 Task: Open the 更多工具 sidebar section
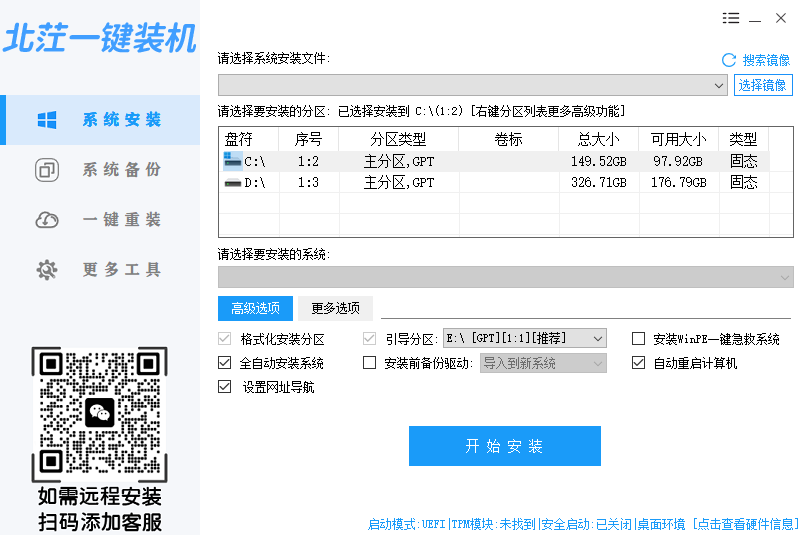100,270
